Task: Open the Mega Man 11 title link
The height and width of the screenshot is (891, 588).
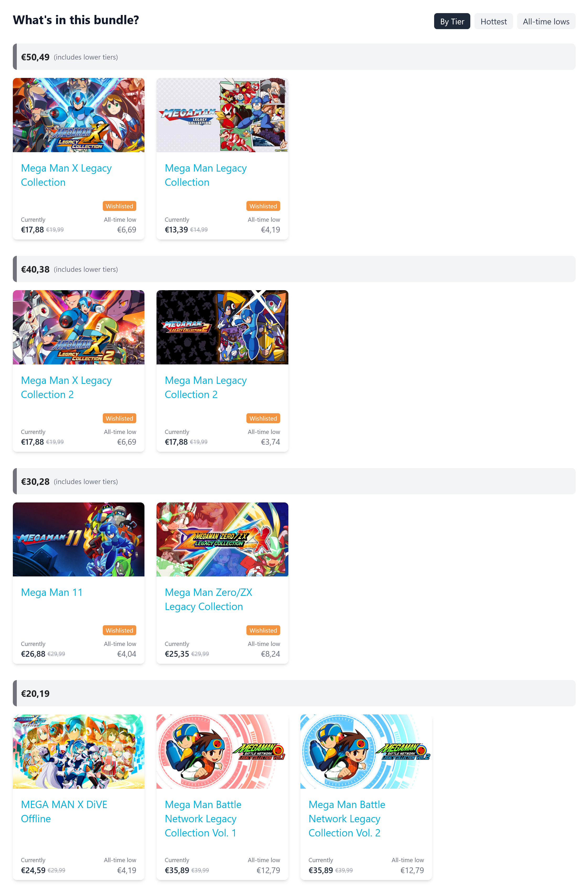Action: tap(52, 592)
